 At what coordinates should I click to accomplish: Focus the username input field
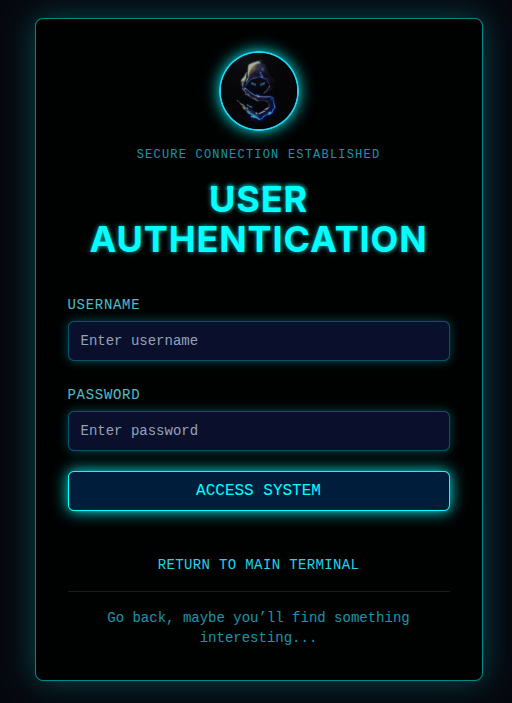coord(259,341)
